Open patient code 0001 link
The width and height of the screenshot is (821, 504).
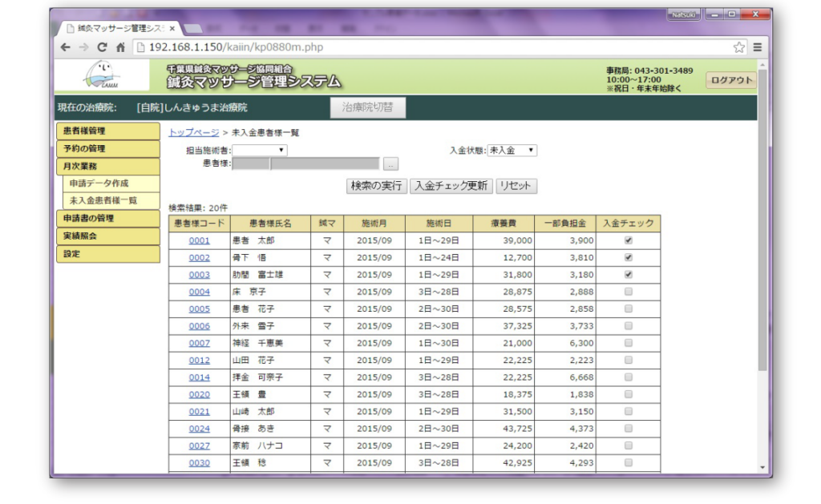click(x=200, y=240)
